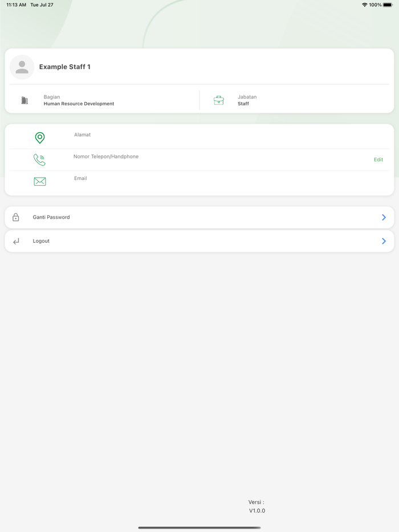This screenshot has width=399, height=532.
Task: Open Ganti Password with its chevron
Action: coord(384,218)
